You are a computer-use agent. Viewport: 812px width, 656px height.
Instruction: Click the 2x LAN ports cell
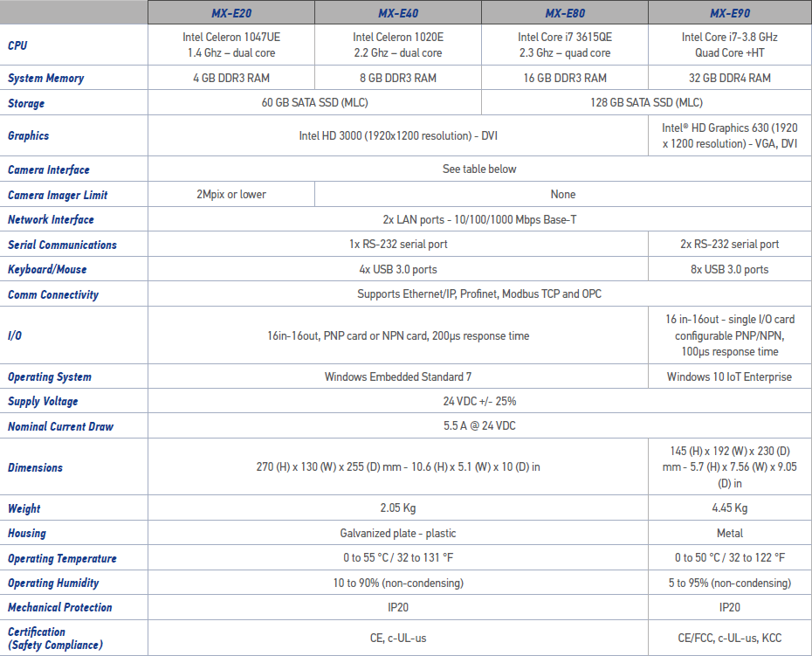pyautogui.click(x=479, y=219)
